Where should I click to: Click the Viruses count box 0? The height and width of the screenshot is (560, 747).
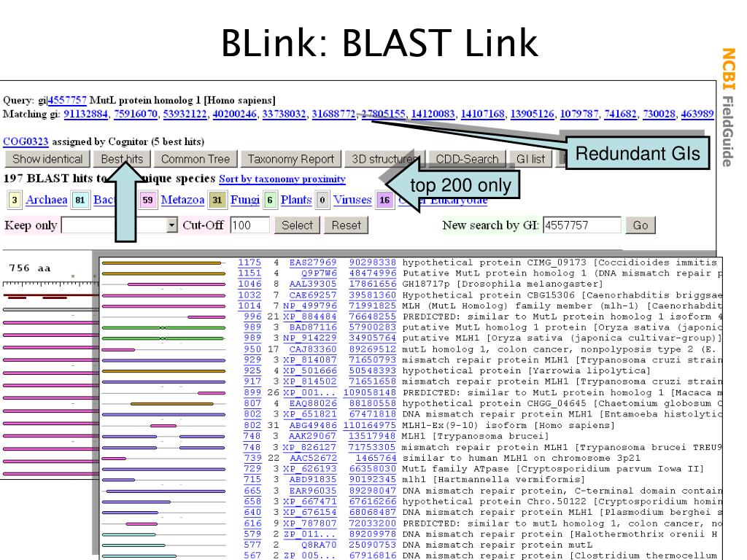322,200
